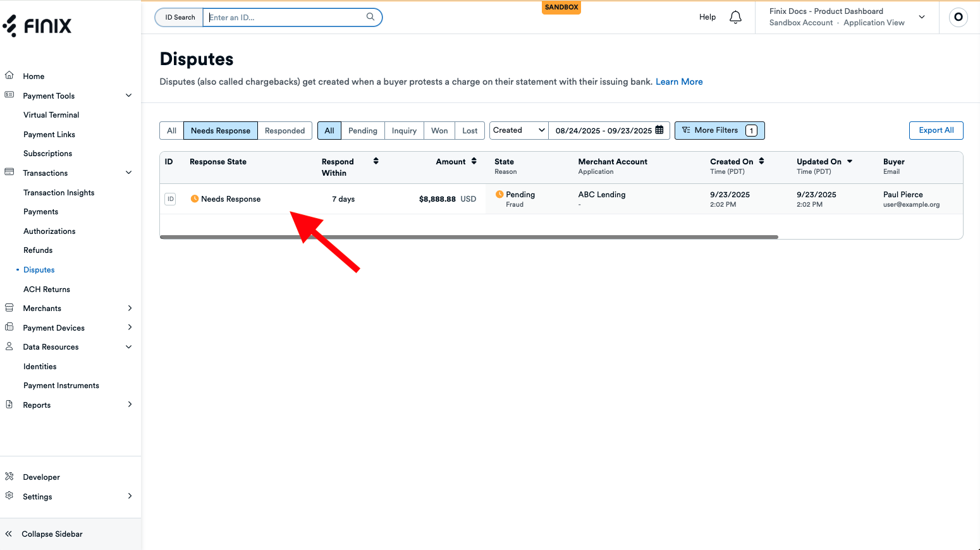This screenshot has width=980, height=550.
Task: Collapse the Payment Tools sidebar section
Action: (129, 95)
